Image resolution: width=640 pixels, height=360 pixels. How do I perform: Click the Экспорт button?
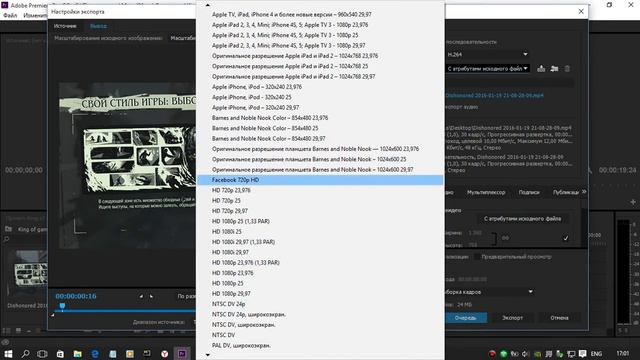512,318
